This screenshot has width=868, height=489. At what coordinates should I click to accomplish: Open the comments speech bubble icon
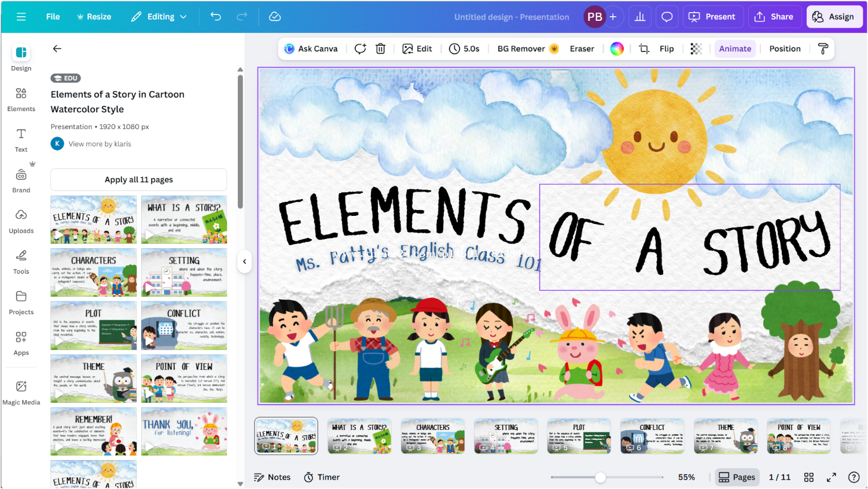coord(667,17)
